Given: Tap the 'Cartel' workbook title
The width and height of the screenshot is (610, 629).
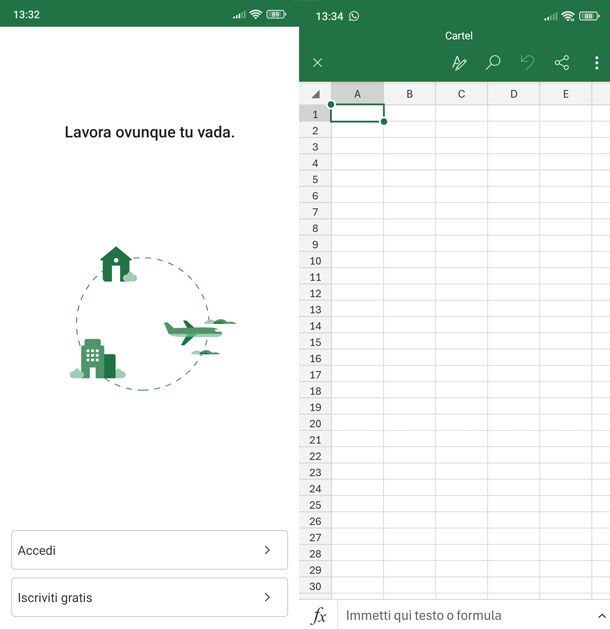Looking at the screenshot, I should click(x=459, y=36).
